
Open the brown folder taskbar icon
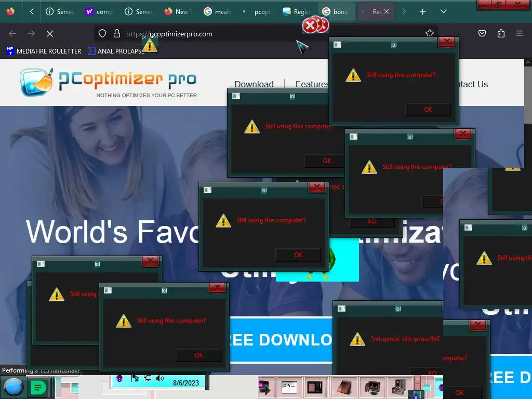344,388
